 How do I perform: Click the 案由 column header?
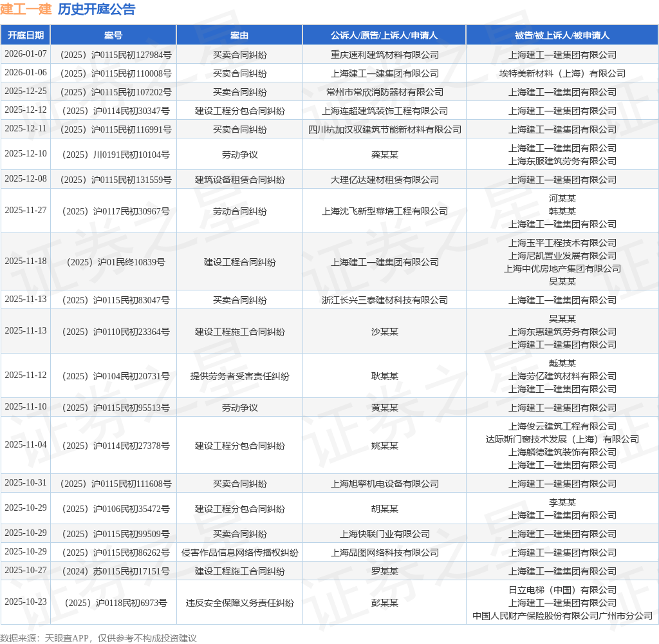pos(239,35)
